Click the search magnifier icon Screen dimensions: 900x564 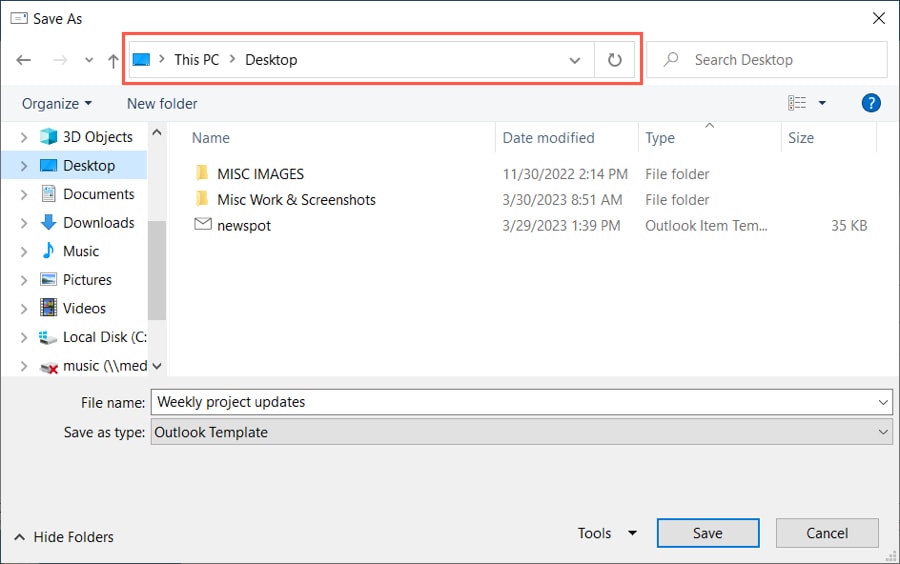tap(671, 59)
